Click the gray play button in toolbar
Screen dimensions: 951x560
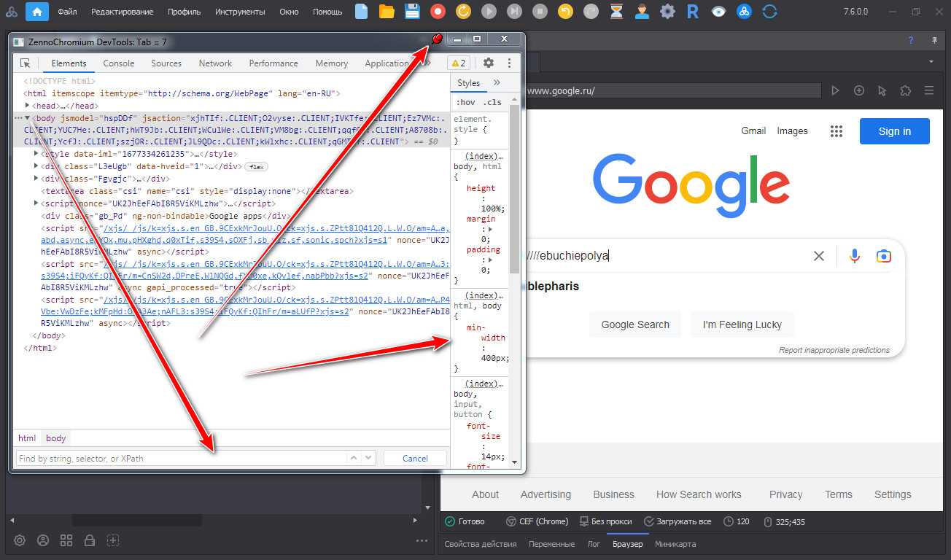tap(489, 12)
